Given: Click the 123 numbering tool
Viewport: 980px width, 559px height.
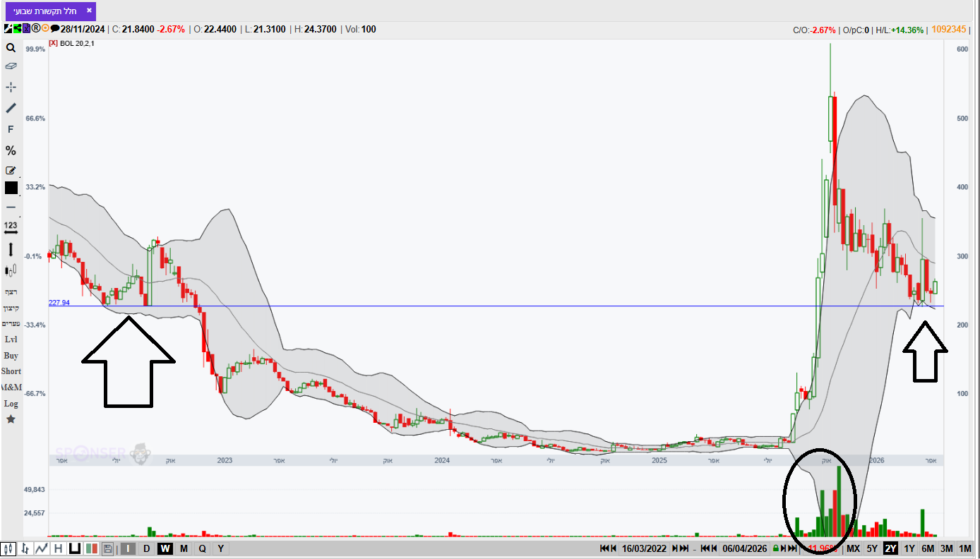Looking at the screenshot, I should (11, 227).
